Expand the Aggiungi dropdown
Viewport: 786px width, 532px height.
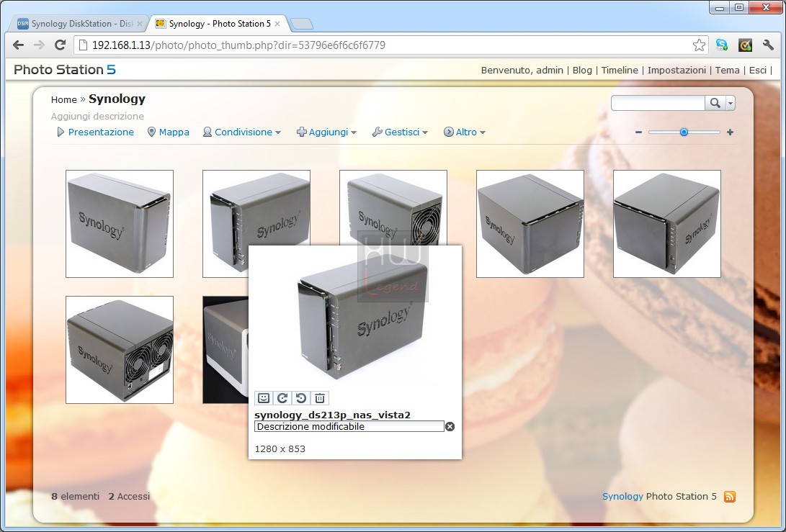point(326,132)
